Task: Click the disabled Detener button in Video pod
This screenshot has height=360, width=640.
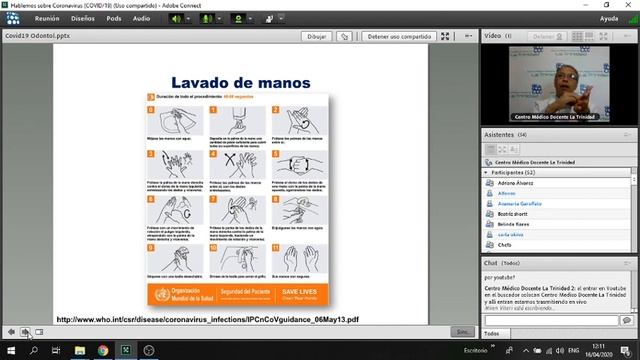Action: click(x=547, y=36)
